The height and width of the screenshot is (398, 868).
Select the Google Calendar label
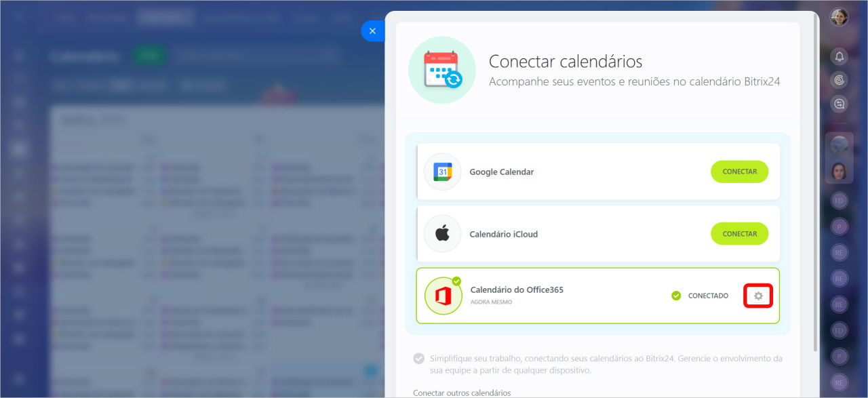point(502,172)
